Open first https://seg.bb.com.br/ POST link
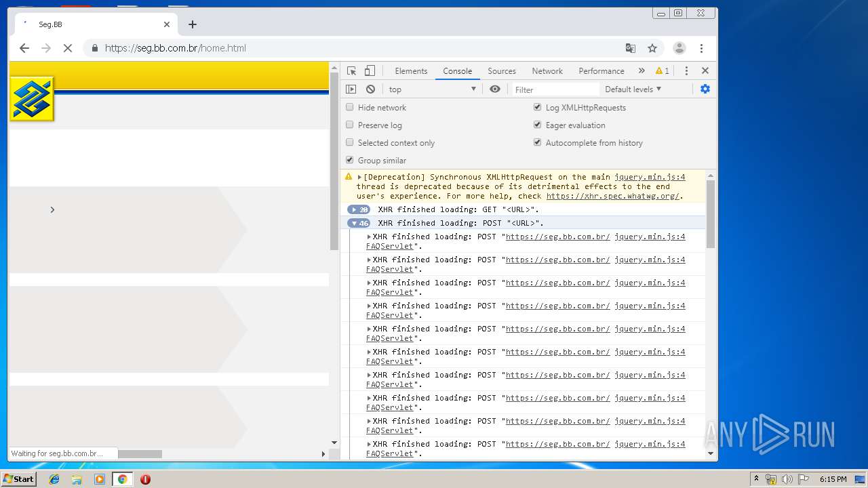 pos(557,237)
